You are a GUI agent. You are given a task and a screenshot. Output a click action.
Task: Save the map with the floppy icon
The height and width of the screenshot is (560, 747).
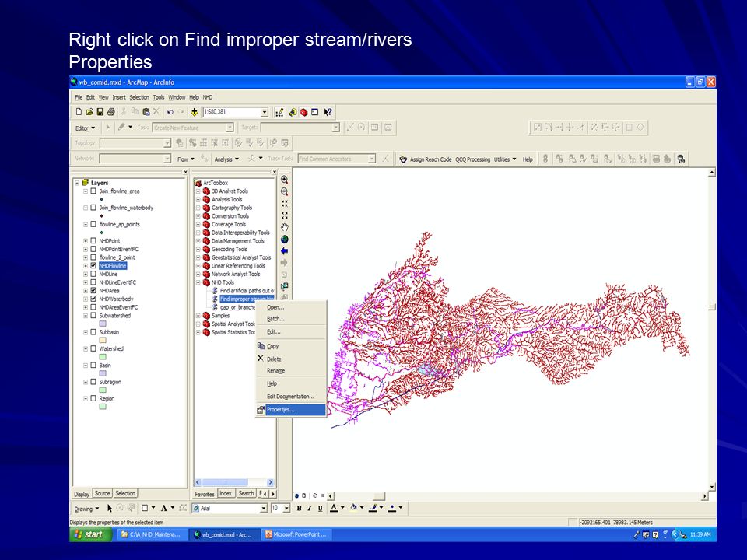pyautogui.click(x=100, y=112)
